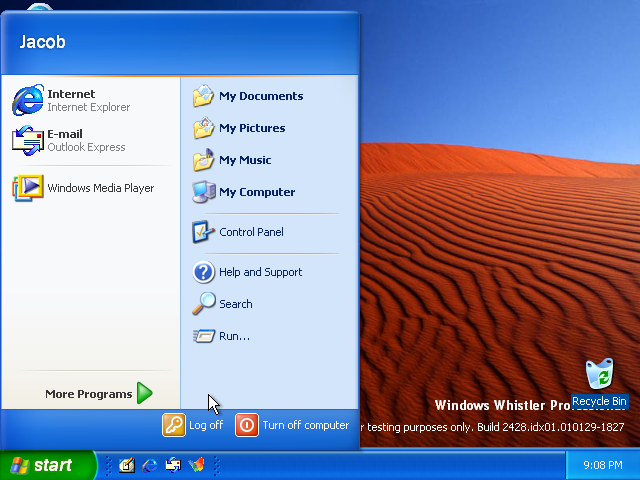The height and width of the screenshot is (480, 640).
Task: Click the 9:08 PM taskbar clock
Action: 602,465
